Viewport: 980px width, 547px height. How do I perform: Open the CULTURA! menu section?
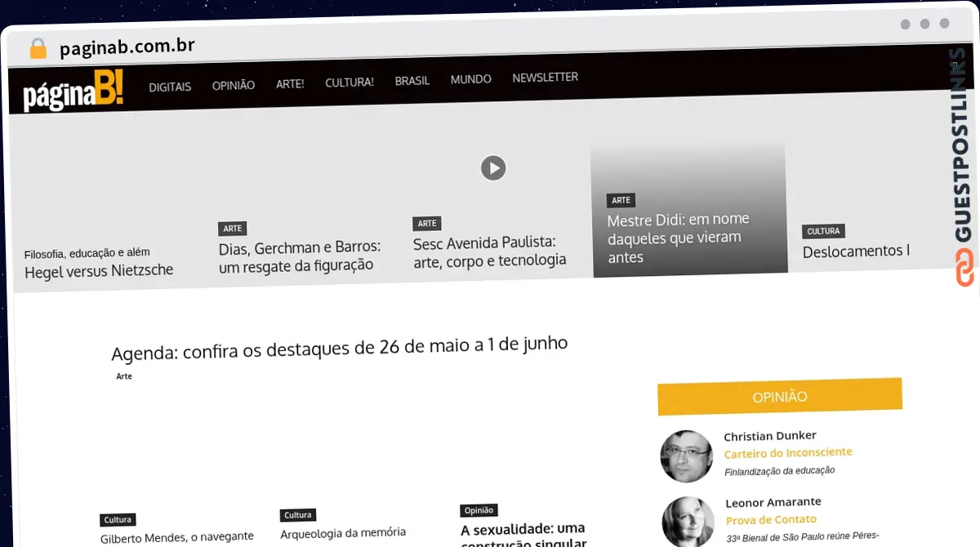(x=350, y=82)
